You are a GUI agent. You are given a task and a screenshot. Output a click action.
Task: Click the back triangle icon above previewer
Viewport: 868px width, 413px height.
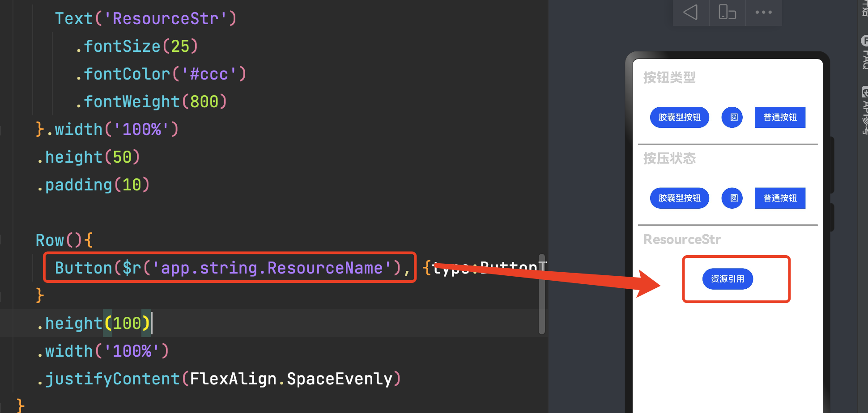[690, 12]
